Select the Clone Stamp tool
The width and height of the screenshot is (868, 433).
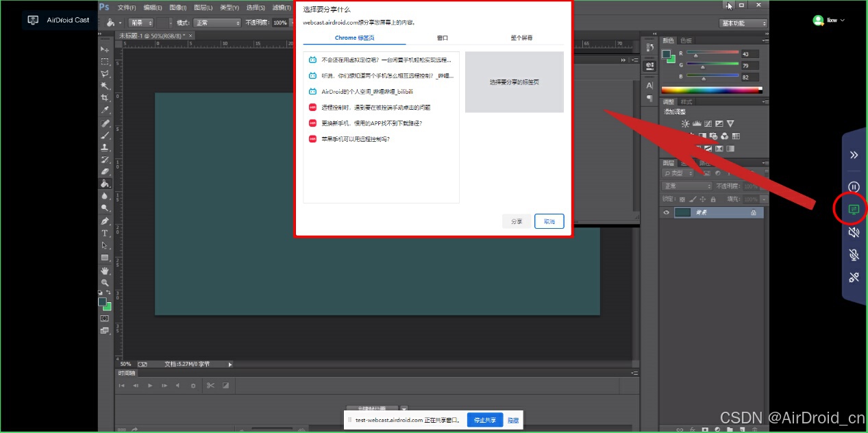[x=105, y=147]
